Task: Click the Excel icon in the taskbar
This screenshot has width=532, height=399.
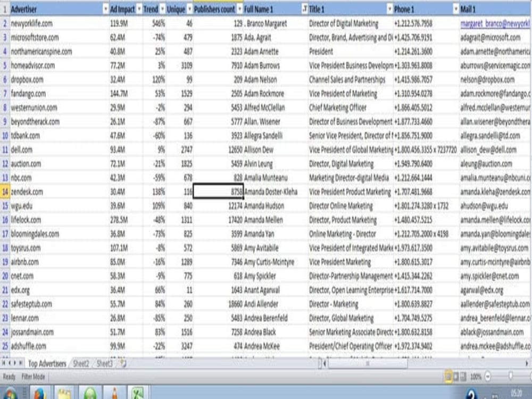Action: click(x=138, y=393)
